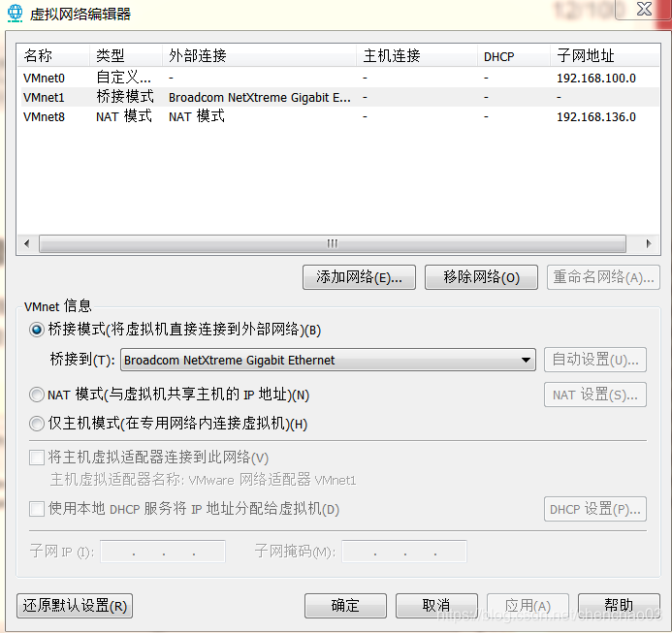The width and height of the screenshot is (672, 633).
Task: Click 添加网络(E)... button
Action: point(359,277)
